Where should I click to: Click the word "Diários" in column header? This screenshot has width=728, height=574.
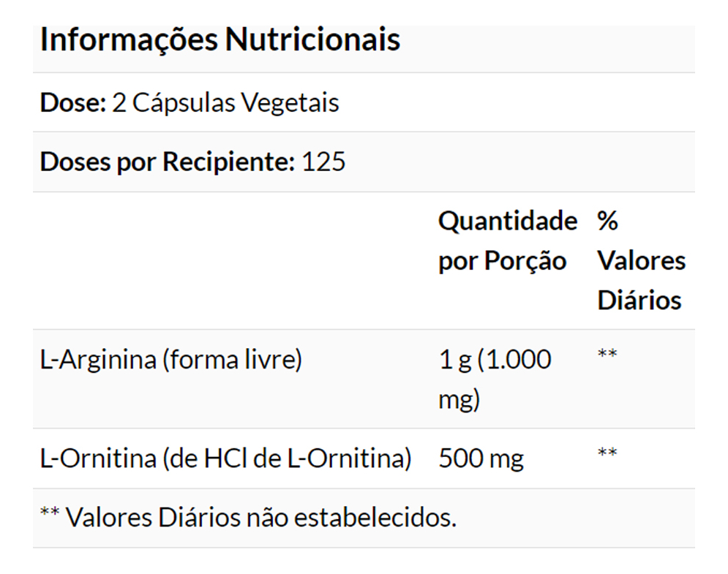pyautogui.click(x=639, y=301)
